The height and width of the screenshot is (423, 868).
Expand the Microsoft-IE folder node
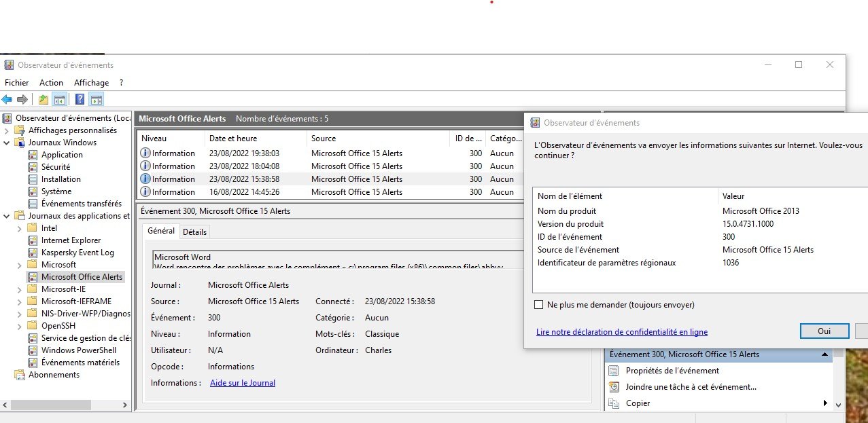click(x=20, y=289)
